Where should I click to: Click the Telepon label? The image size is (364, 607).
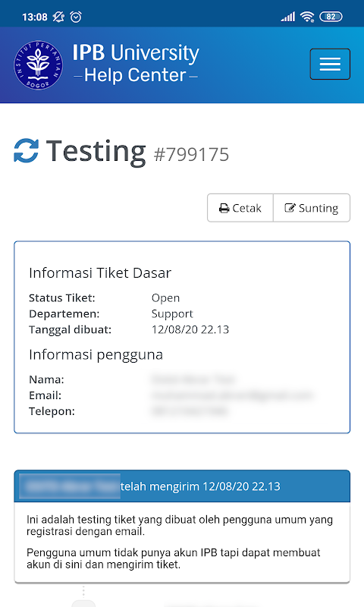(52, 411)
